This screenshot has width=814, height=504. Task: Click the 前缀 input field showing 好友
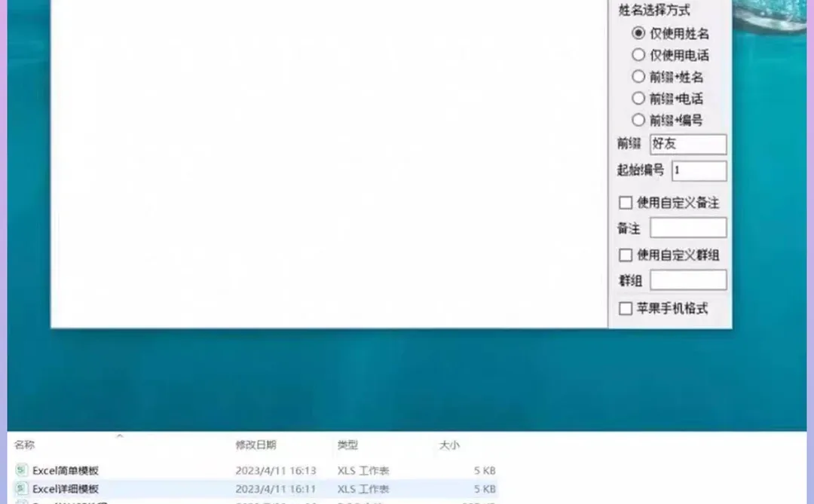pyautogui.click(x=687, y=144)
